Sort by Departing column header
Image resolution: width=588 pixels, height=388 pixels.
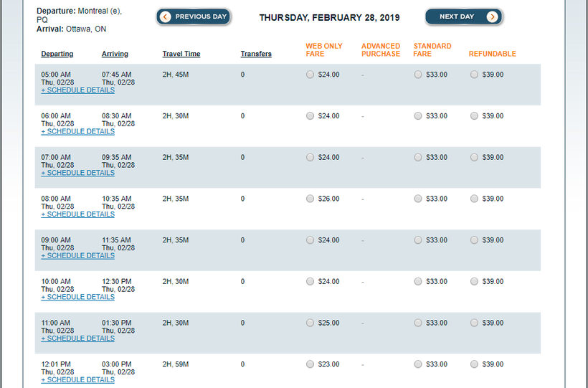(x=57, y=54)
